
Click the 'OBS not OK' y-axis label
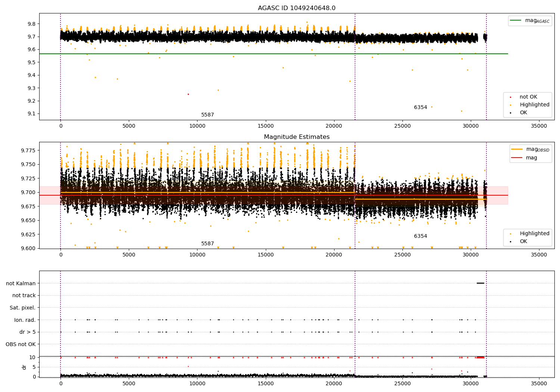[x=21, y=344]
